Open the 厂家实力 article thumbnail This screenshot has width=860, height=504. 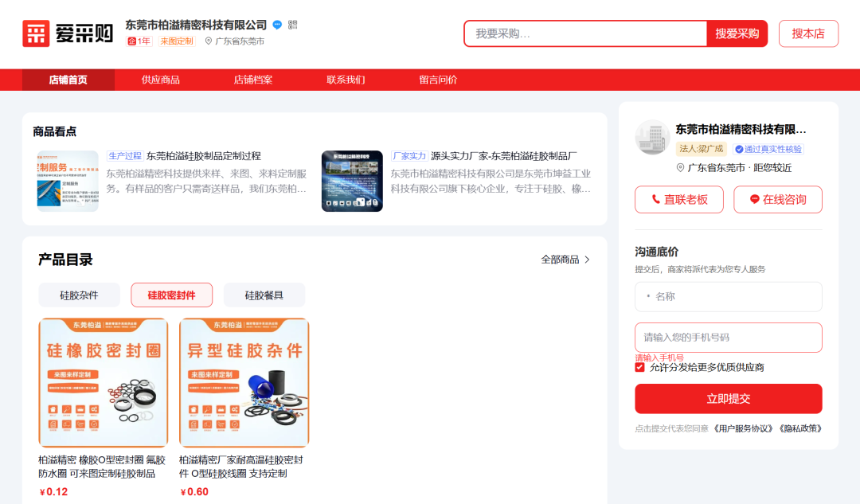pyautogui.click(x=352, y=181)
